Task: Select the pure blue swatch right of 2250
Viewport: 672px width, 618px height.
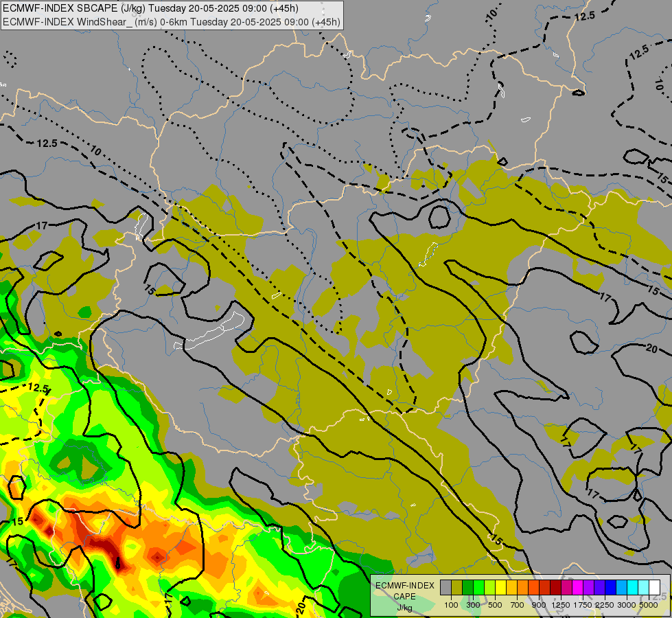Action: [x=611, y=588]
